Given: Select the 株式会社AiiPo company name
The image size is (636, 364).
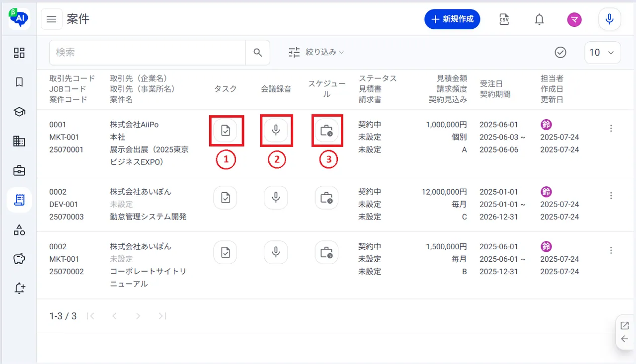Looking at the screenshot, I should [134, 125].
